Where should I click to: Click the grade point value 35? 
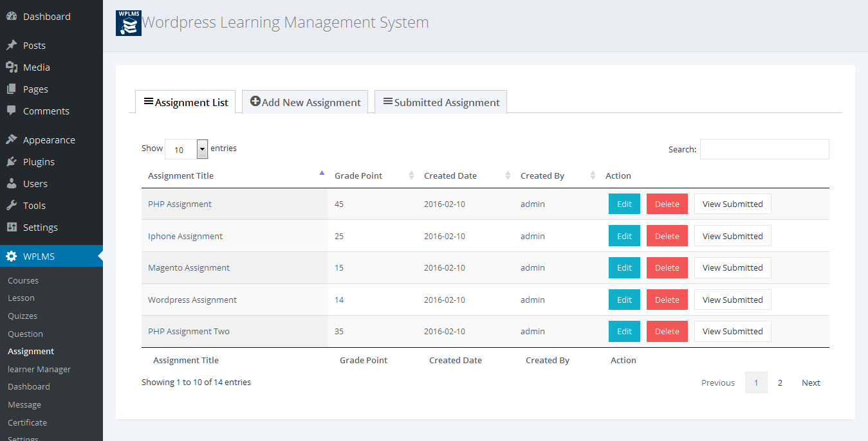(339, 332)
